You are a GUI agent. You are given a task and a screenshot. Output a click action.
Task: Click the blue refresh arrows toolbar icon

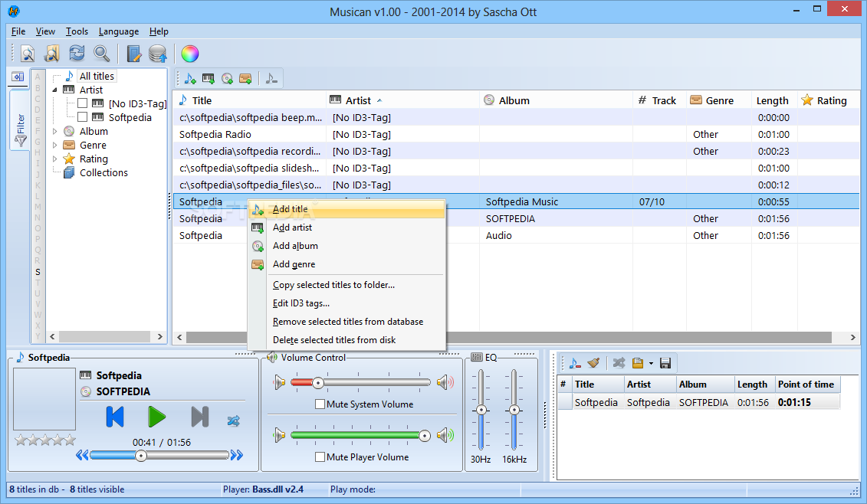(77, 53)
